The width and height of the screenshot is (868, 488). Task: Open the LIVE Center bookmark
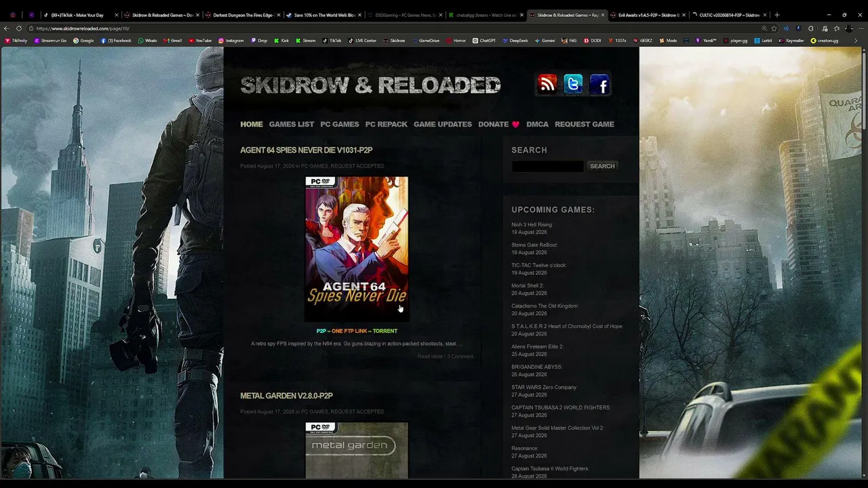click(362, 41)
